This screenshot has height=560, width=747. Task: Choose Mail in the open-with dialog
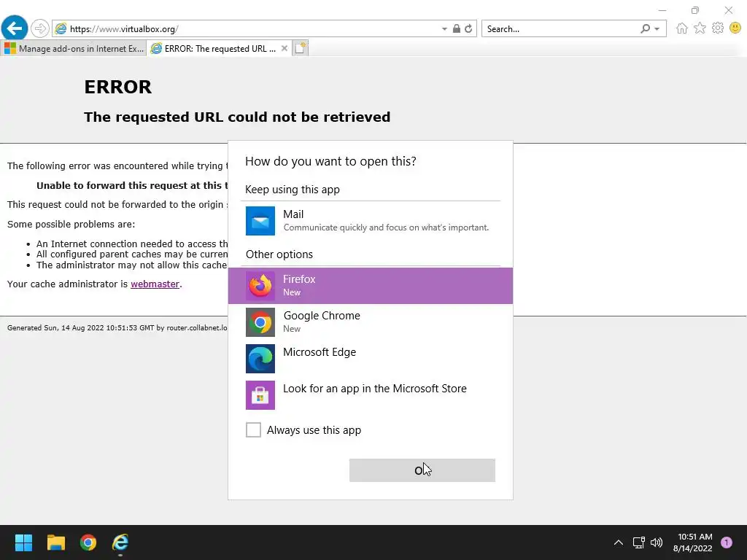(371, 221)
